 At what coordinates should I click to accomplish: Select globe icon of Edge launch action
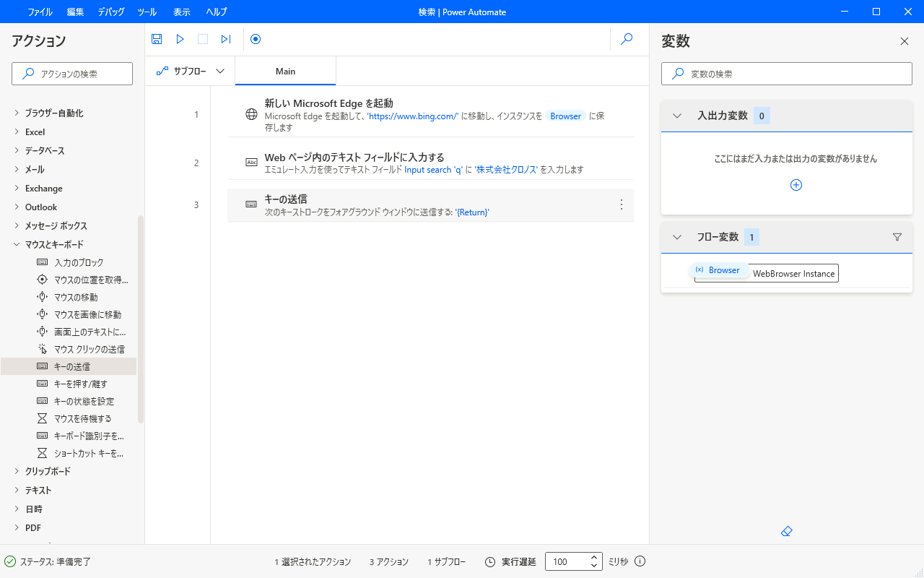251,114
